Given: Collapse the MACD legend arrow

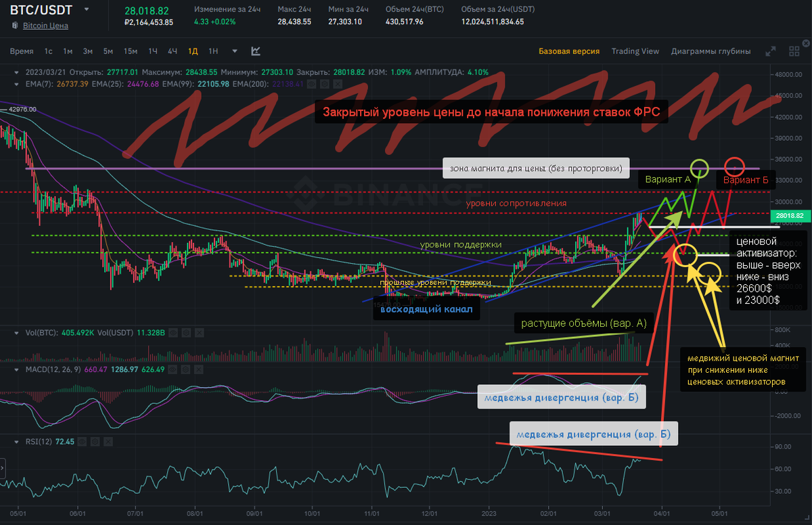Looking at the screenshot, I should tap(16, 369).
